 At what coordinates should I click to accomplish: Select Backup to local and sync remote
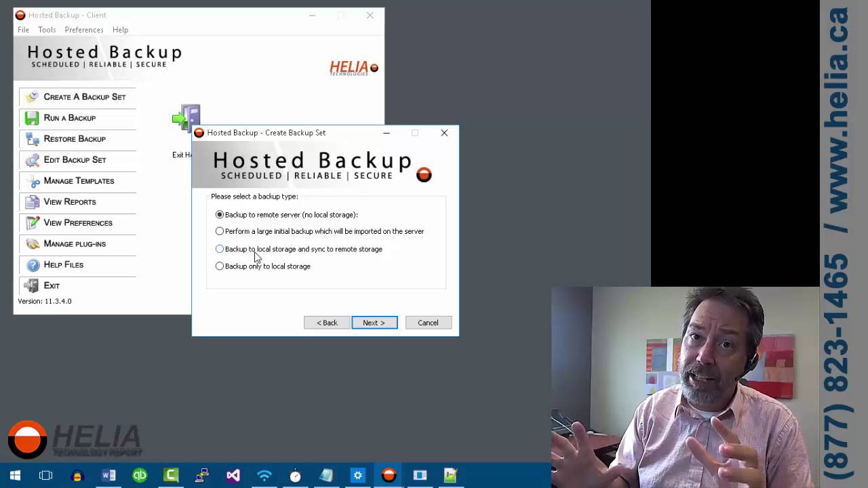tap(219, 249)
